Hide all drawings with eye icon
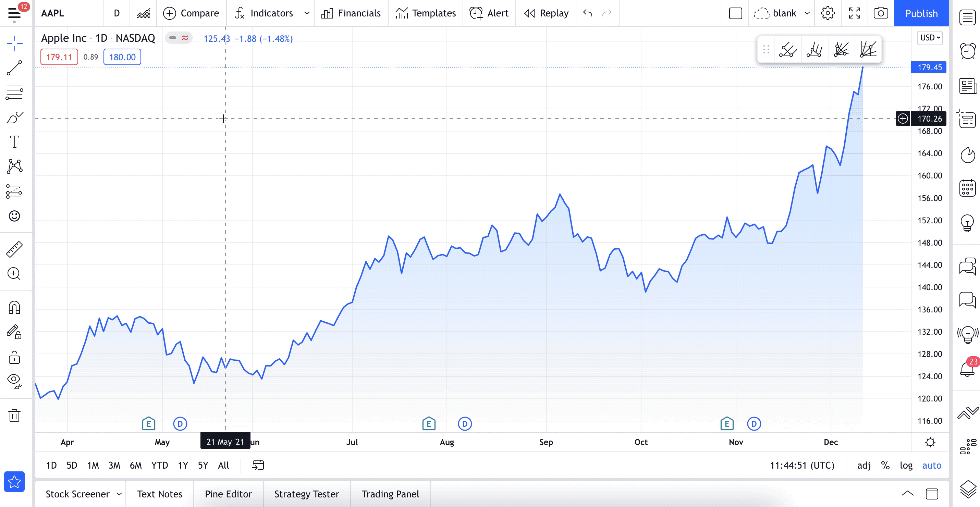The image size is (980, 507). 14,380
